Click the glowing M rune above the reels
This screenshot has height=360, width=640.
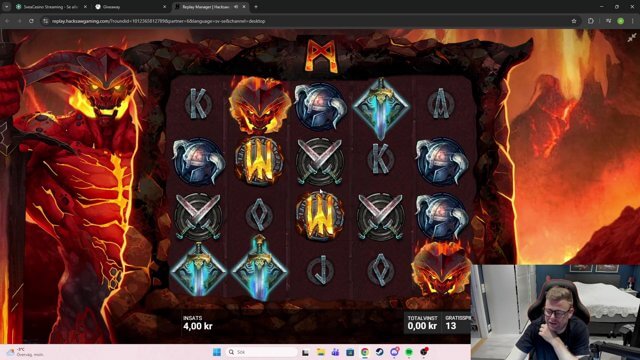[321, 57]
